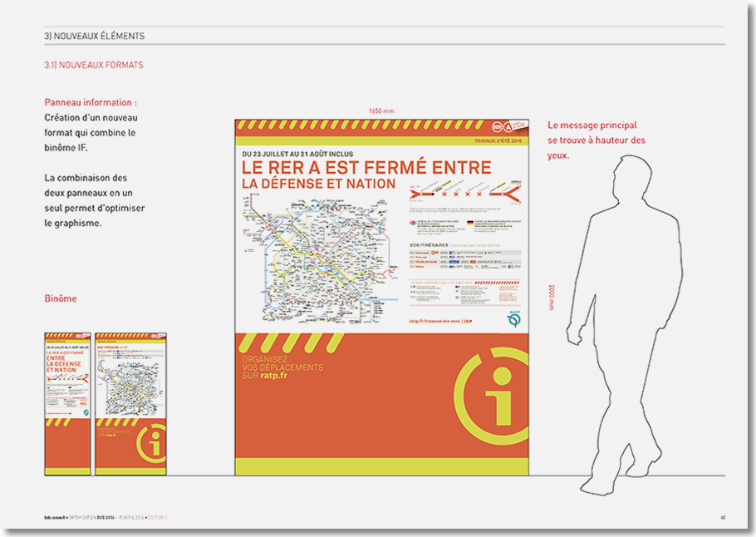Click the "TRAVAUX D'ÉTÉ 2016" banner text
This screenshot has width=756, height=537.
(x=498, y=140)
